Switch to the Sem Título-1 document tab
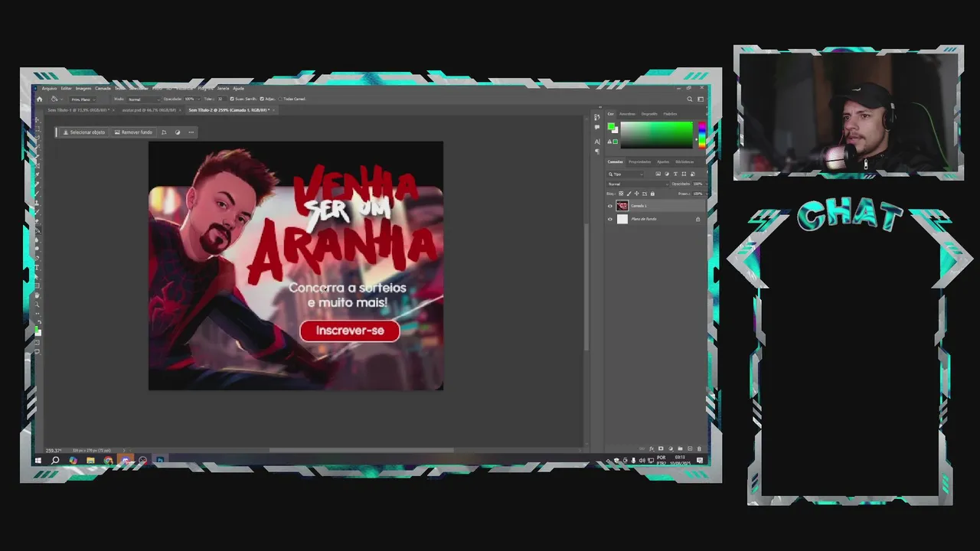980x551 pixels. pyautogui.click(x=79, y=110)
